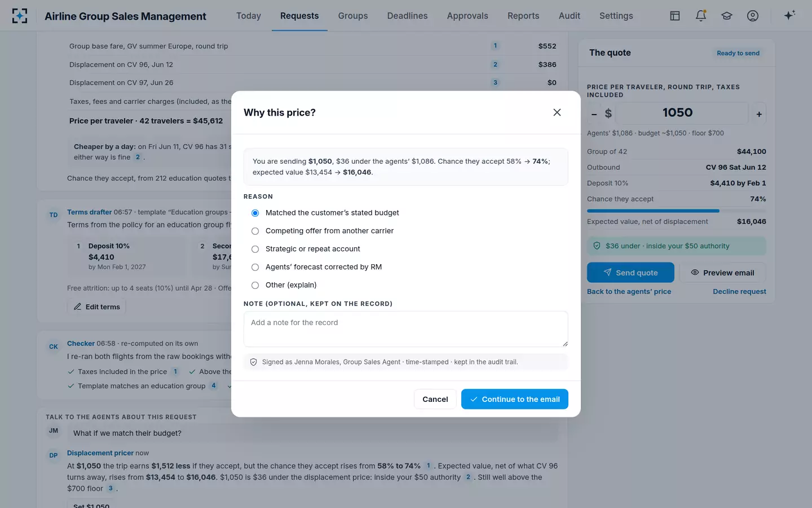Open the Settings tab
Viewport: 812px width, 508px height.
[616, 16]
